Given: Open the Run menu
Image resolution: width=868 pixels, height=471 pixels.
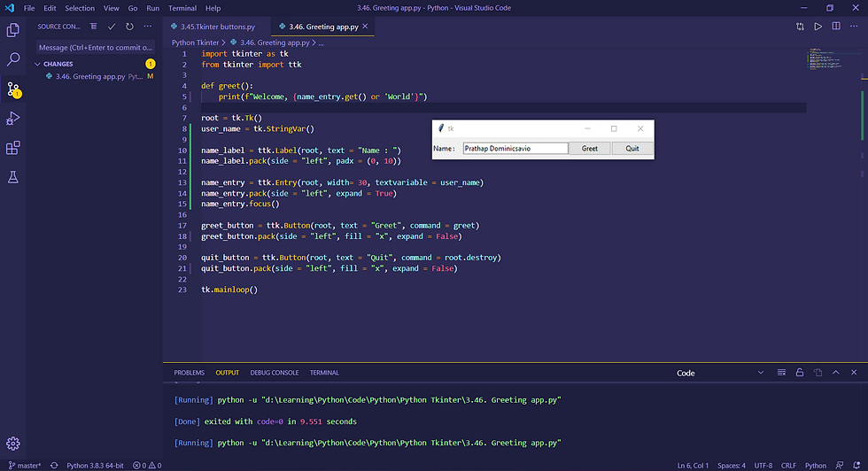Looking at the screenshot, I should [x=152, y=8].
